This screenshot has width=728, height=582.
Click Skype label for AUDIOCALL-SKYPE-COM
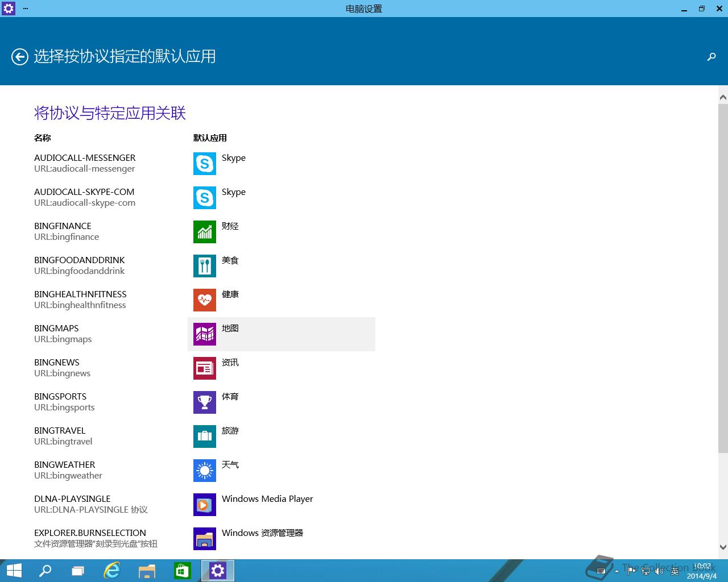(x=234, y=192)
